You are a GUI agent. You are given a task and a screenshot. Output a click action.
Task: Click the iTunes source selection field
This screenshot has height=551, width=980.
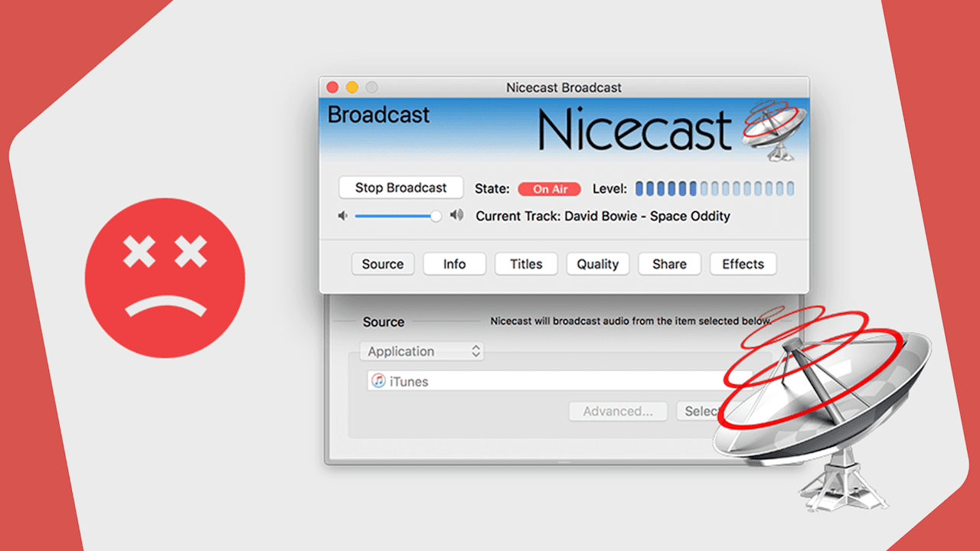click(x=536, y=380)
